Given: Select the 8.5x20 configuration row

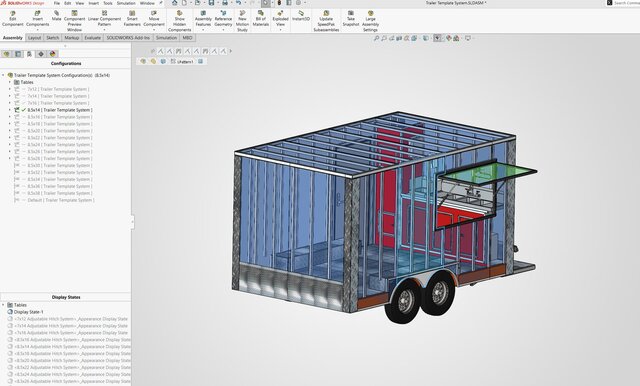Looking at the screenshot, I should coord(53,131).
